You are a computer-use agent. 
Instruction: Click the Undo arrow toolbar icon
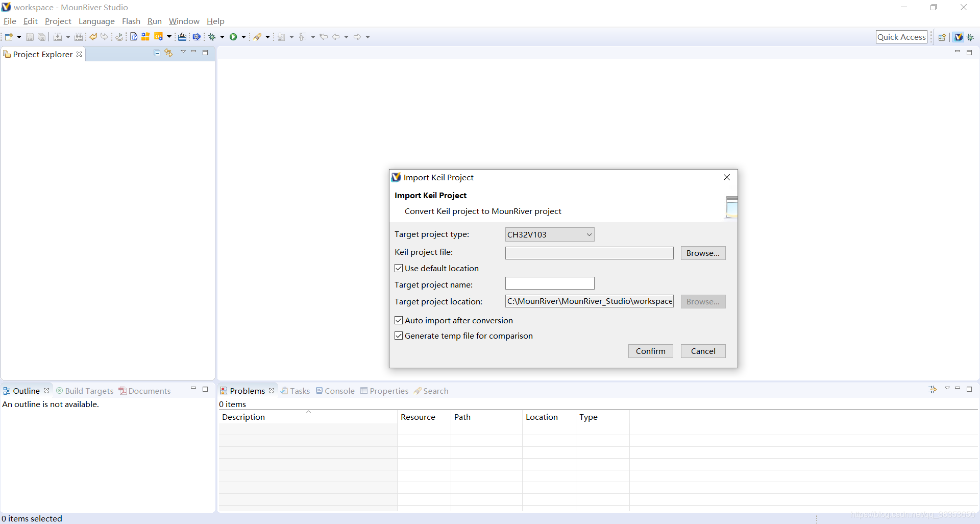(x=93, y=37)
